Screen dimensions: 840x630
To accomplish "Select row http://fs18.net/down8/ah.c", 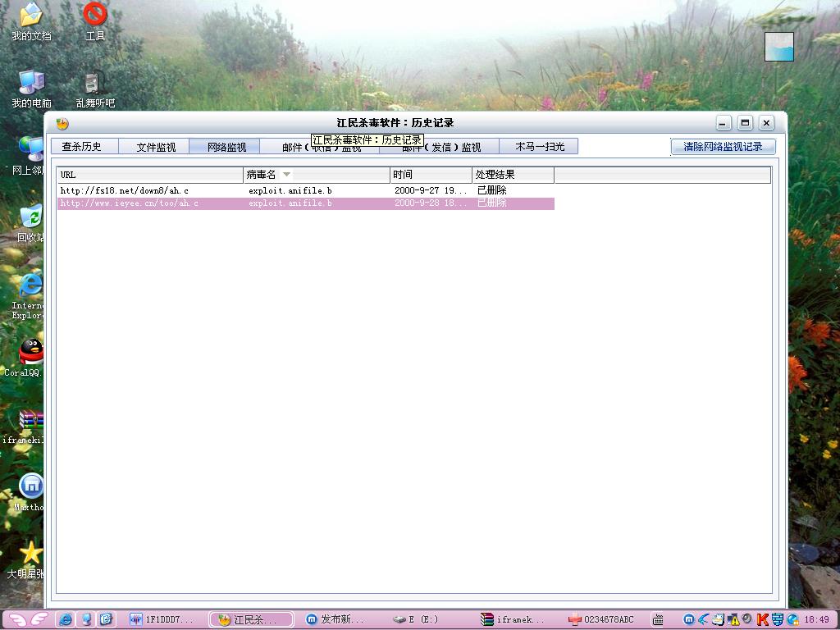I will pos(306,190).
